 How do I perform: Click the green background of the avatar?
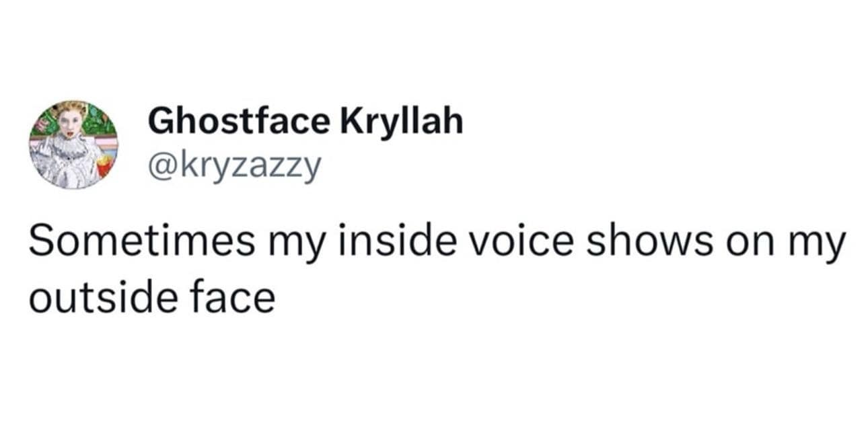tap(101, 124)
